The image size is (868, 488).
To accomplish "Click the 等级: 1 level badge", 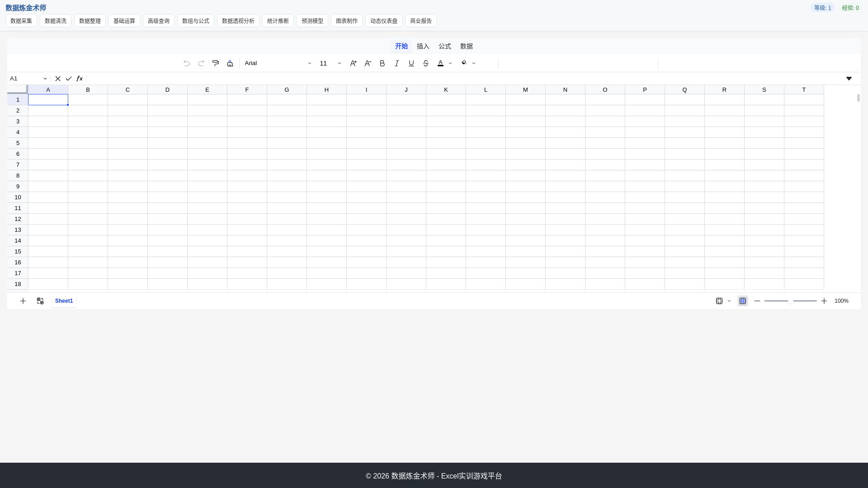I will click(x=823, y=8).
